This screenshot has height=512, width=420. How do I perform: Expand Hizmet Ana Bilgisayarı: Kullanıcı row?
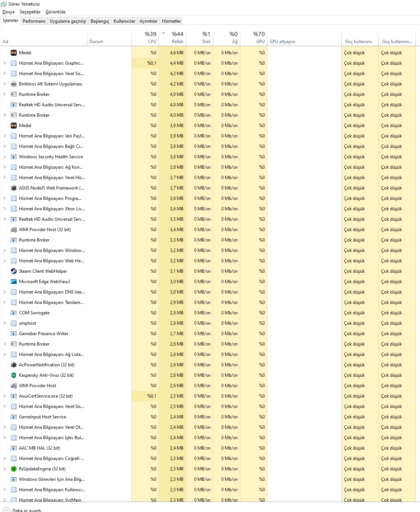pyautogui.click(x=4, y=490)
